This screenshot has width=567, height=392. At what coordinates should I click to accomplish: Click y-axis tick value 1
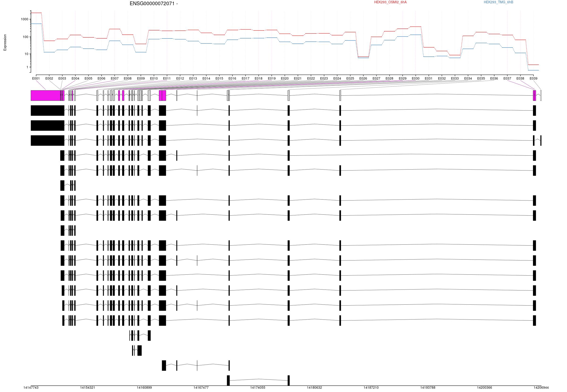click(27, 67)
